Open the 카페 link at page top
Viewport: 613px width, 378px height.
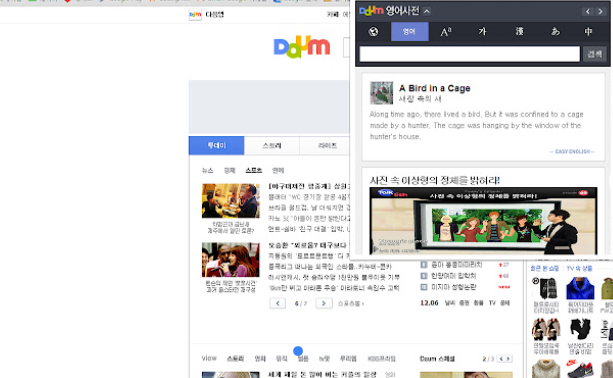pos(333,14)
